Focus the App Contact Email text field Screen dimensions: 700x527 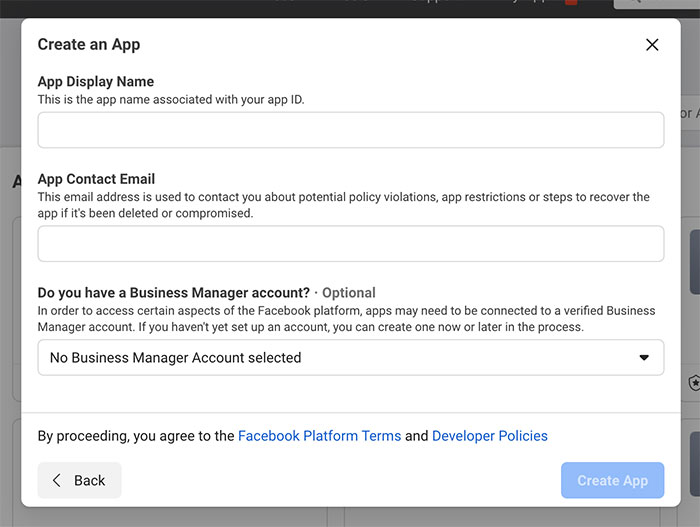tap(350, 244)
